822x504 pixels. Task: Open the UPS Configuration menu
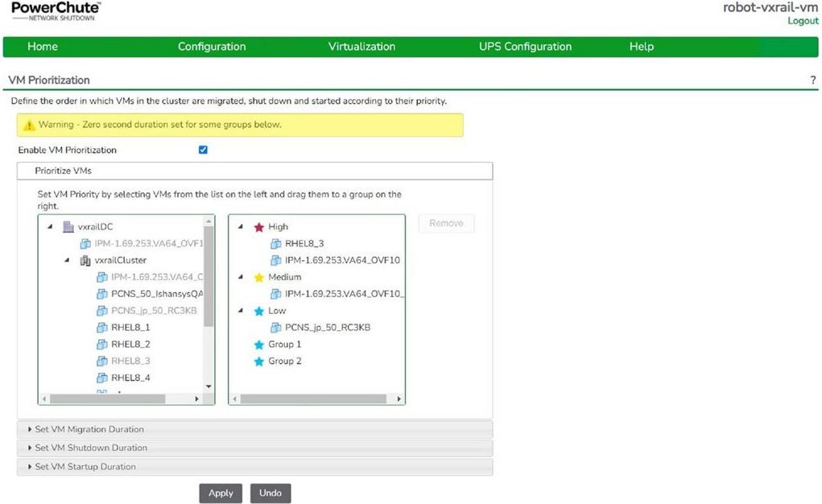(525, 47)
